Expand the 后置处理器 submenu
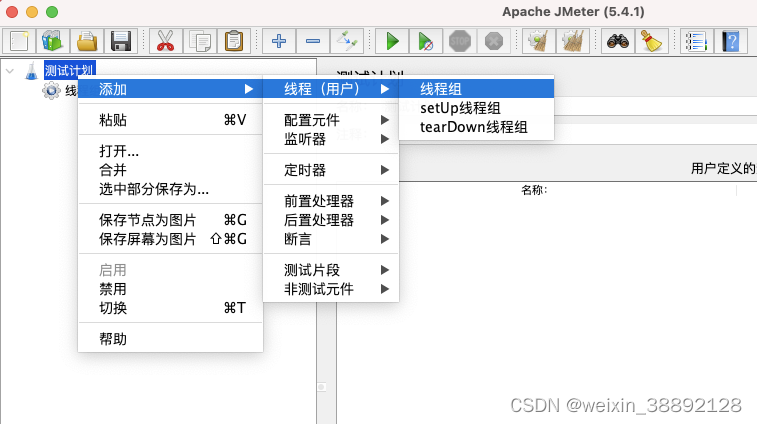757x424 pixels. click(331, 220)
